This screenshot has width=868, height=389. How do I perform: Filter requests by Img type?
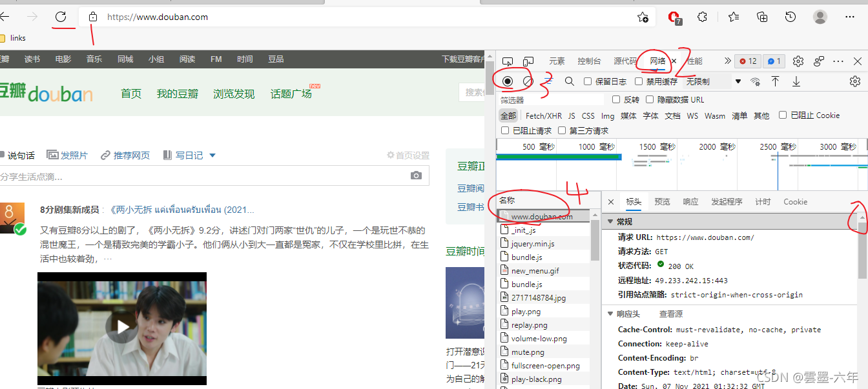click(608, 115)
